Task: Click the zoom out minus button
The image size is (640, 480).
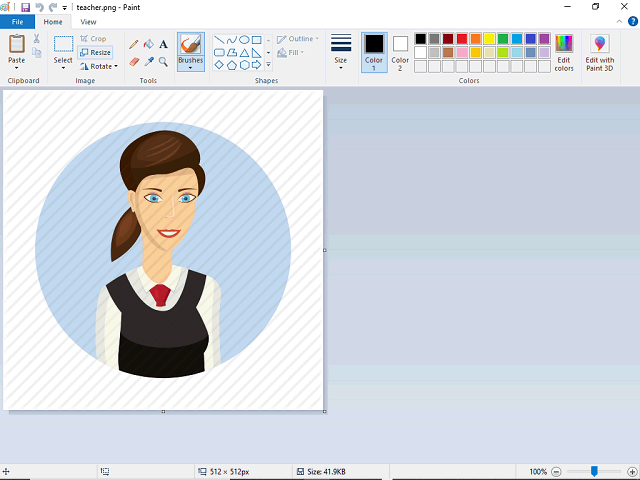Action: 556,472
